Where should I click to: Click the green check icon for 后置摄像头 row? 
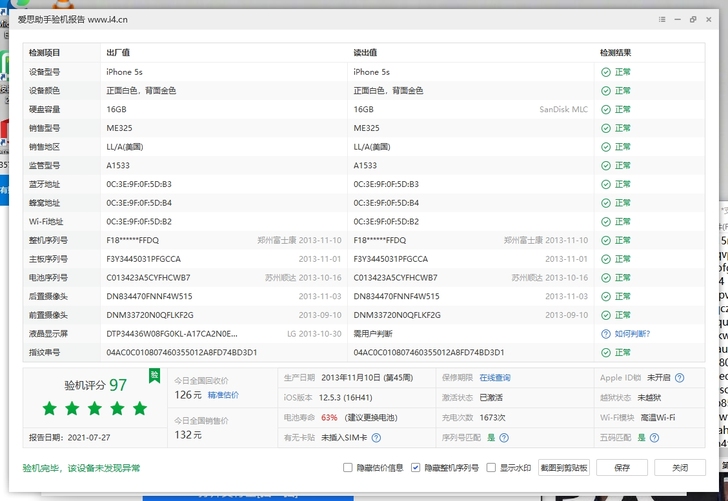606,297
